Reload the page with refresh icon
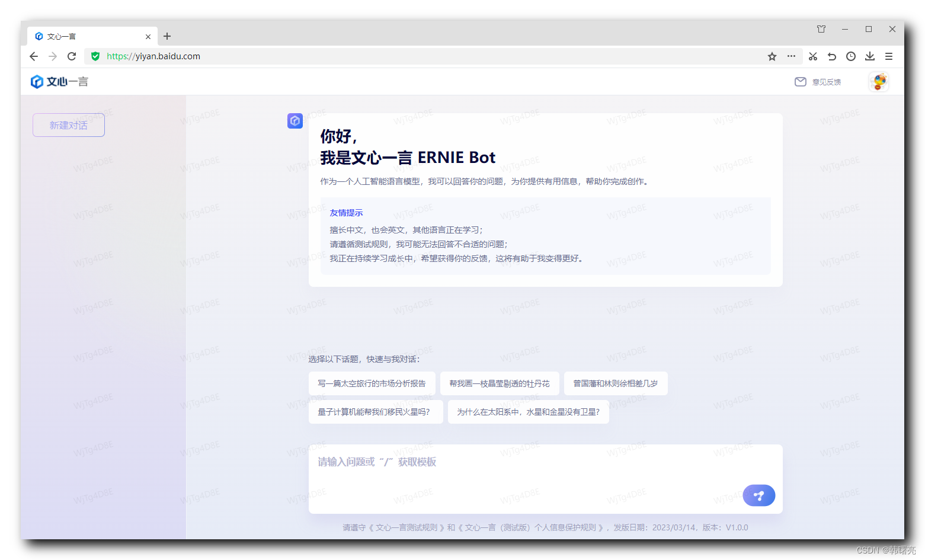 pyautogui.click(x=72, y=56)
